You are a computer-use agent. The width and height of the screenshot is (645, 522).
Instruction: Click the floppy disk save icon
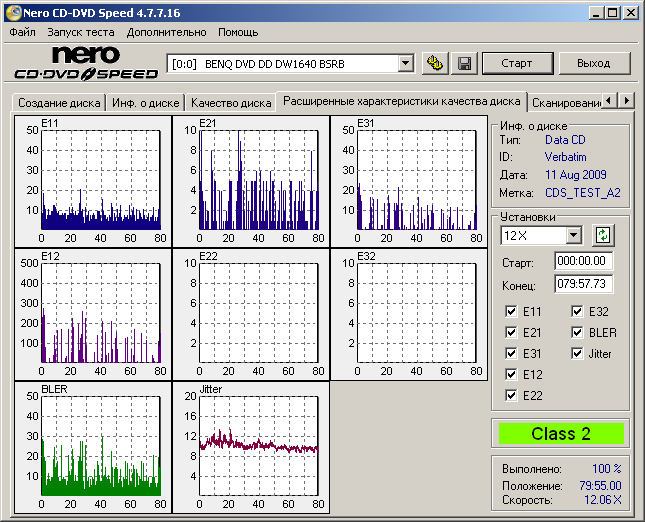[464, 63]
